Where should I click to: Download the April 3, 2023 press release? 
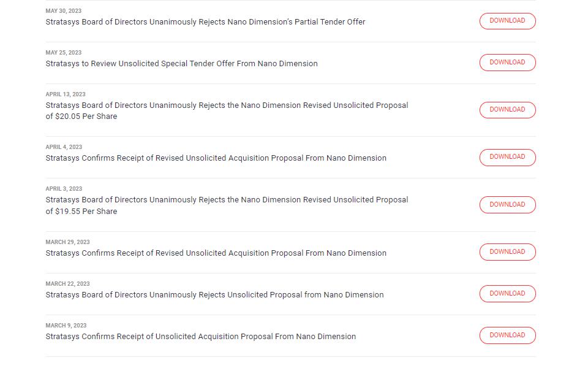tap(507, 205)
